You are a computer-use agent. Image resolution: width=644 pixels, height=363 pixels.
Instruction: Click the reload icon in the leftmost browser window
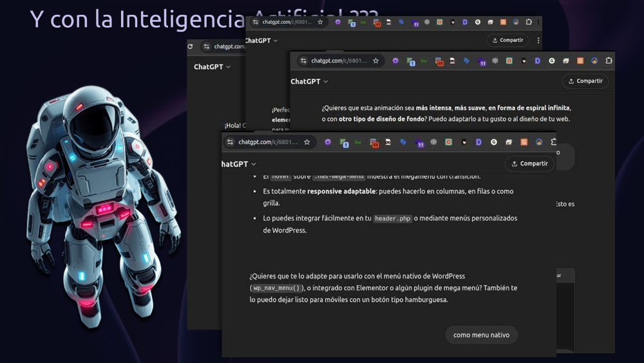[x=190, y=46]
